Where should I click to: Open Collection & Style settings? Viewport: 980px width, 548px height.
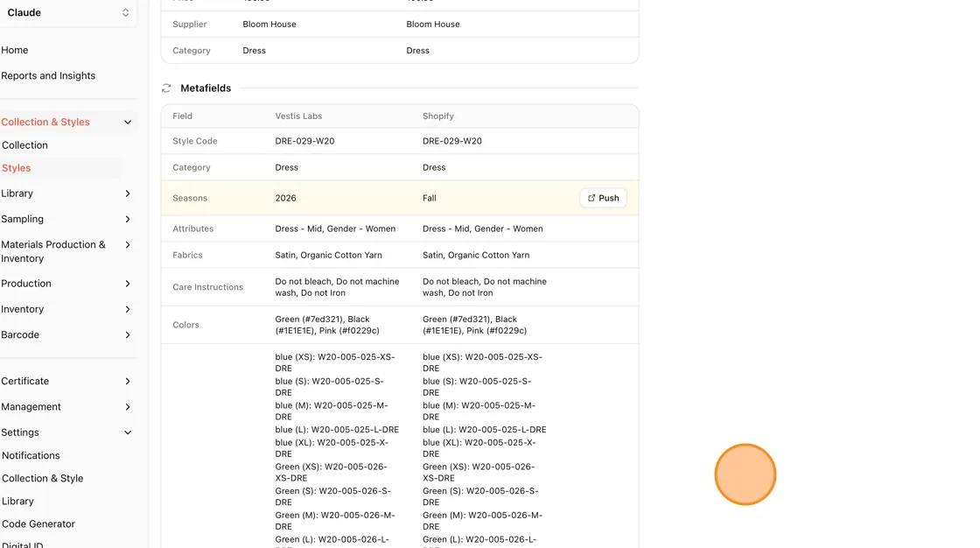(x=43, y=479)
